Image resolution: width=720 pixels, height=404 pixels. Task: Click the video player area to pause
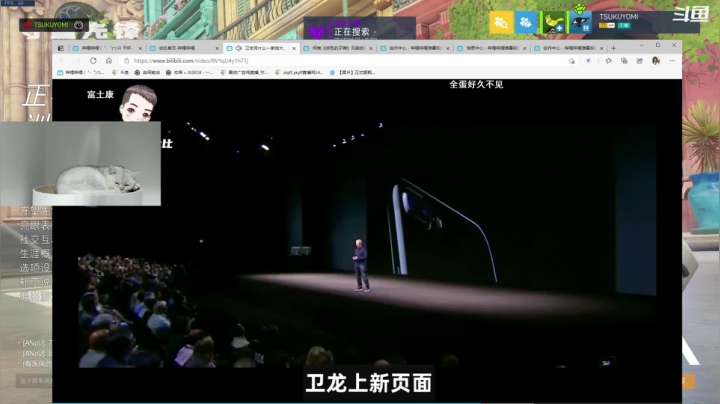(367, 241)
